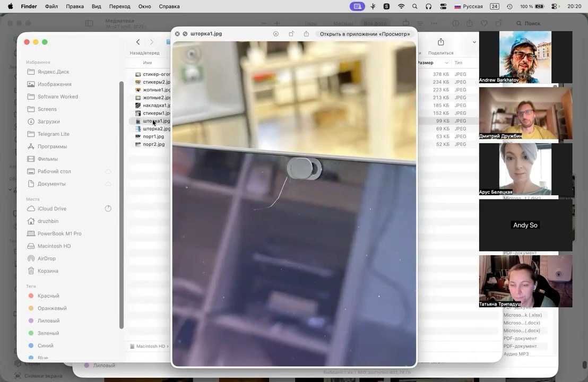The width and height of the screenshot is (588, 382).
Task: Go forward in the Finder window
Action: [151, 42]
